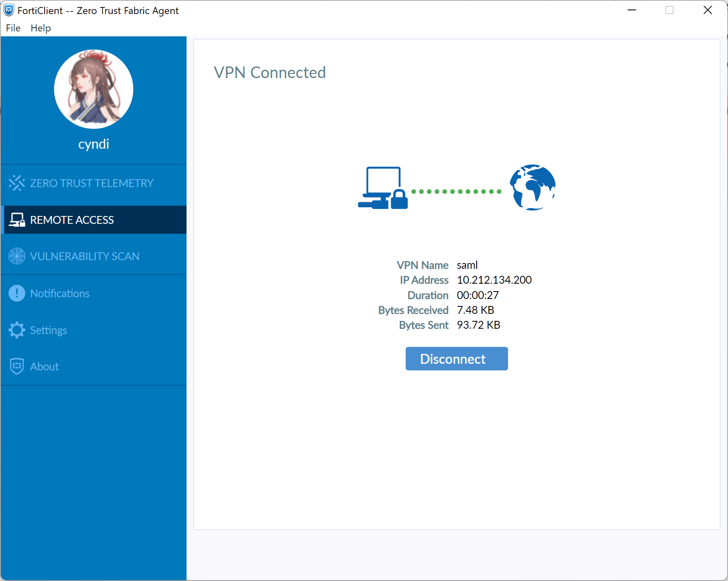Click the FortiClient shield icon in title bar
This screenshot has width=728, height=581.
pos(9,10)
